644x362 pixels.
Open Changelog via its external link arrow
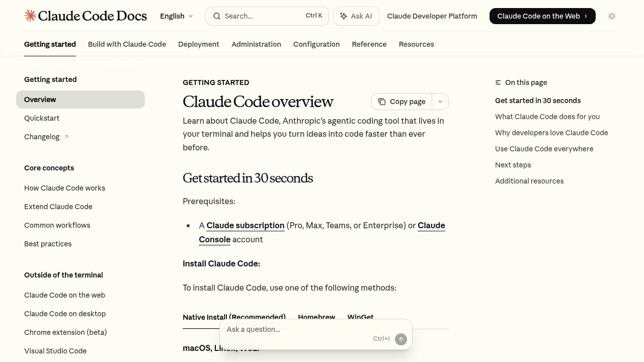point(66,136)
